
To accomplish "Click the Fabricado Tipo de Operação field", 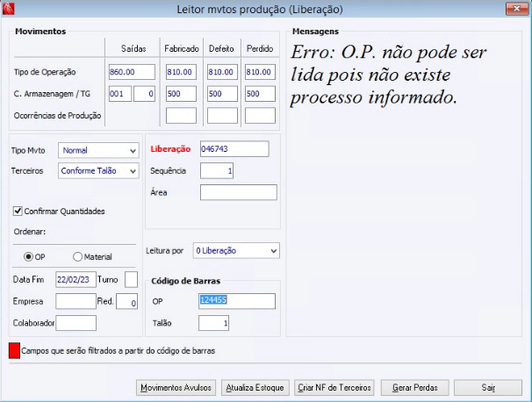I will point(181,72).
